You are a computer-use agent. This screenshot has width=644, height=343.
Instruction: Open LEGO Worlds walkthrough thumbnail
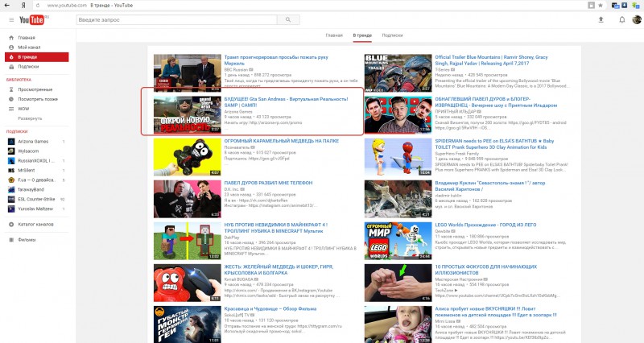pyautogui.click(x=398, y=241)
